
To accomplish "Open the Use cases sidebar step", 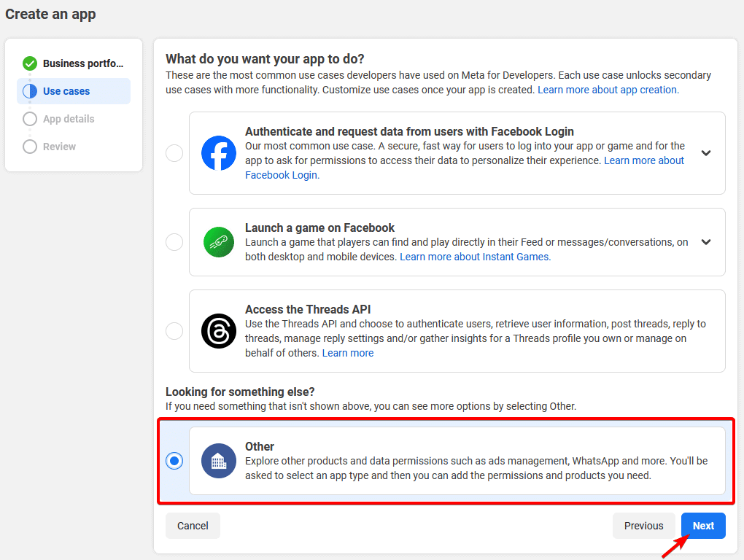I will pyautogui.click(x=64, y=90).
